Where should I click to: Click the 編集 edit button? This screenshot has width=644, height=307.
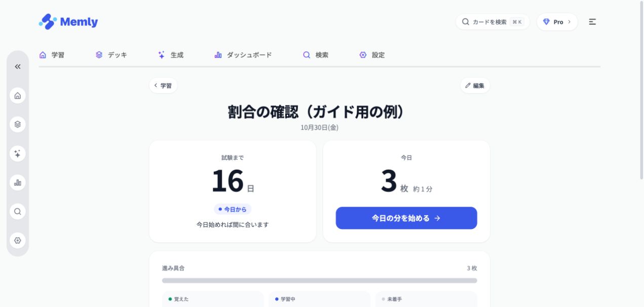[475, 86]
